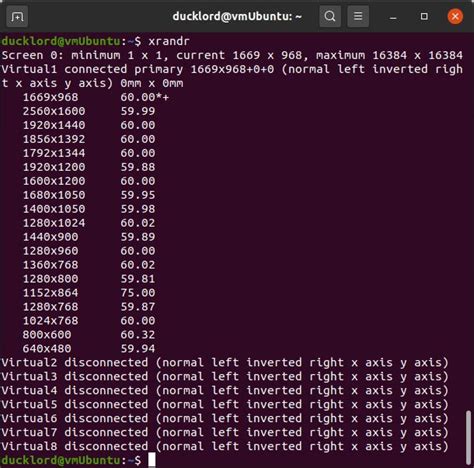Click the Virtual4 disconnected line

pos(225,391)
